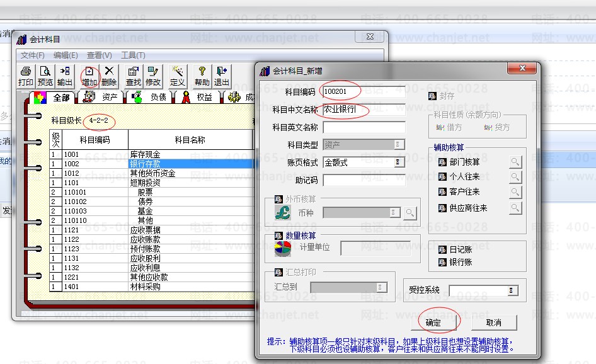Click the 科目编码 field with 100201
The height and width of the screenshot is (364, 596).
pos(364,91)
